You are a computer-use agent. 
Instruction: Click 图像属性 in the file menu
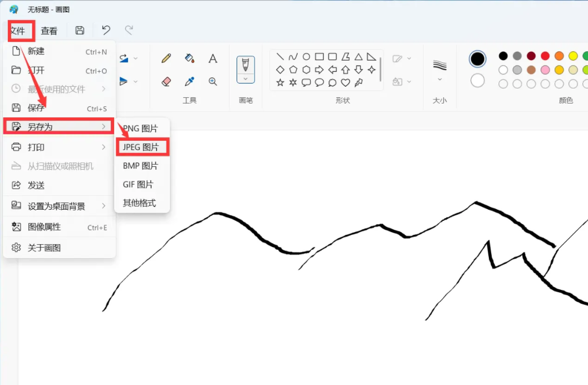pyautogui.click(x=45, y=227)
